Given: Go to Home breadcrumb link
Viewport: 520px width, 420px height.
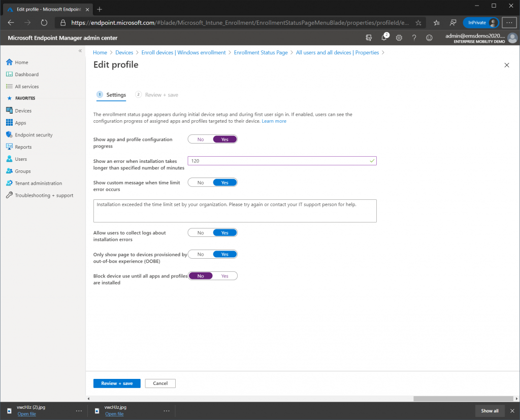Looking at the screenshot, I should pyautogui.click(x=100, y=53).
